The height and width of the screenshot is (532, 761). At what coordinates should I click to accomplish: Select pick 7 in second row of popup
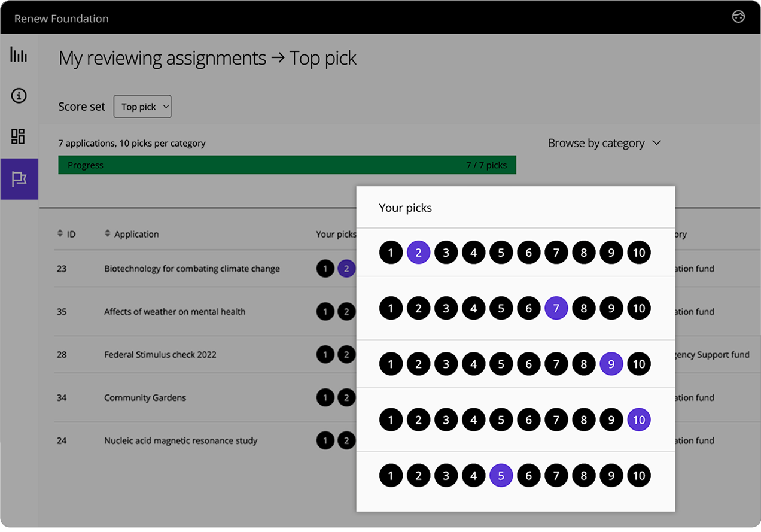556,308
